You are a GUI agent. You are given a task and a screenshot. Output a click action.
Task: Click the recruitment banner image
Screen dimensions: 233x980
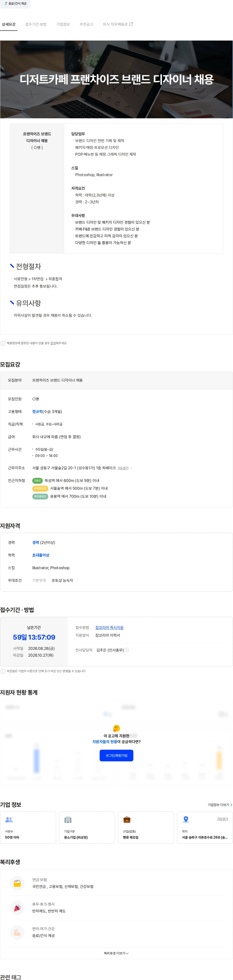(116, 79)
